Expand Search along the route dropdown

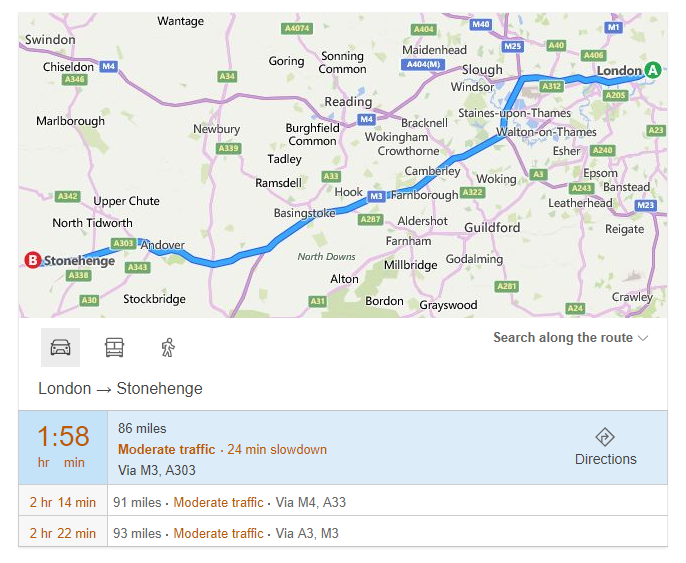point(570,338)
